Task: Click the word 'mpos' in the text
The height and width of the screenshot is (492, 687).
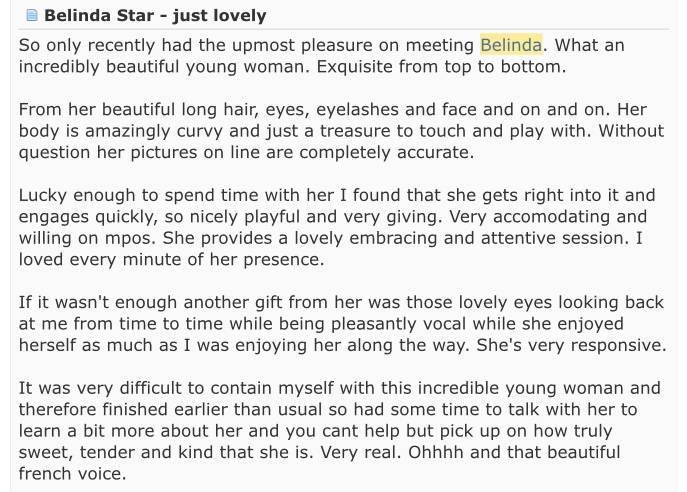Action: pyautogui.click(x=130, y=239)
